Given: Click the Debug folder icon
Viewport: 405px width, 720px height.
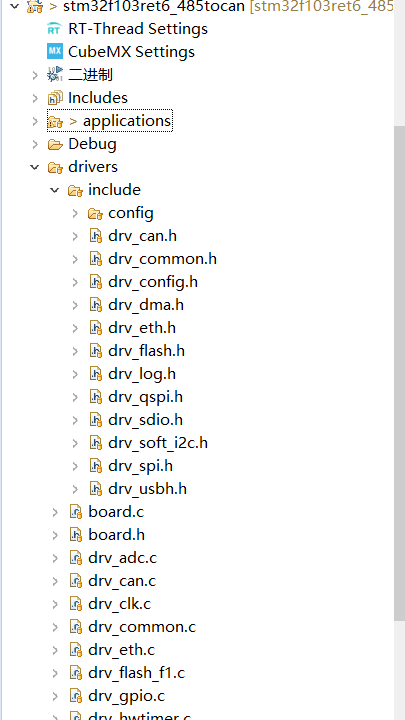Looking at the screenshot, I should click(x=55, y=145).
